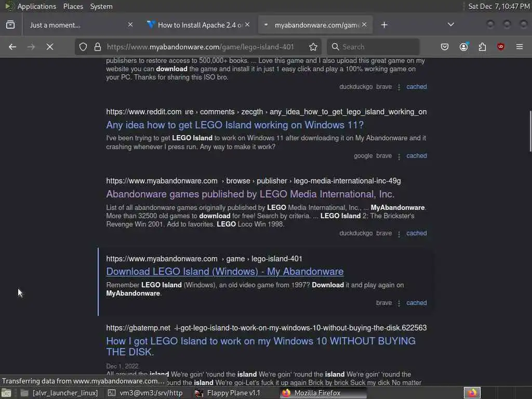532x399 pixels.
Task: Open more options for the reddit.com result
Action: coord(399,156)
